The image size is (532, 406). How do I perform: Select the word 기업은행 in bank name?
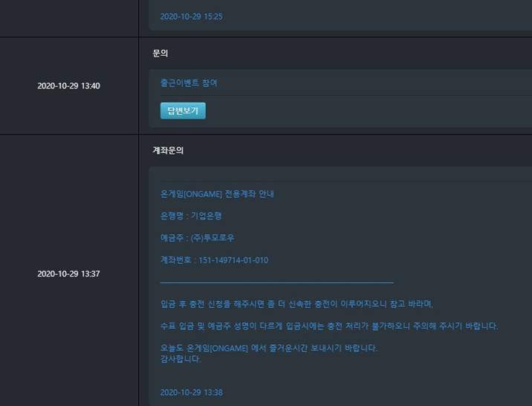click(x=207, y=216)
